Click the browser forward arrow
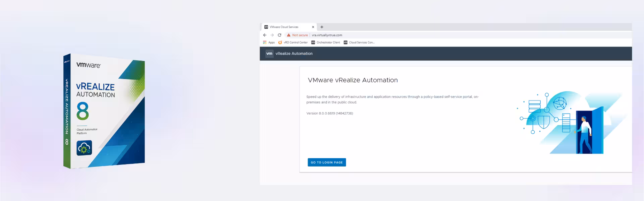Viewport: 644px width, 201px height. 272,35
